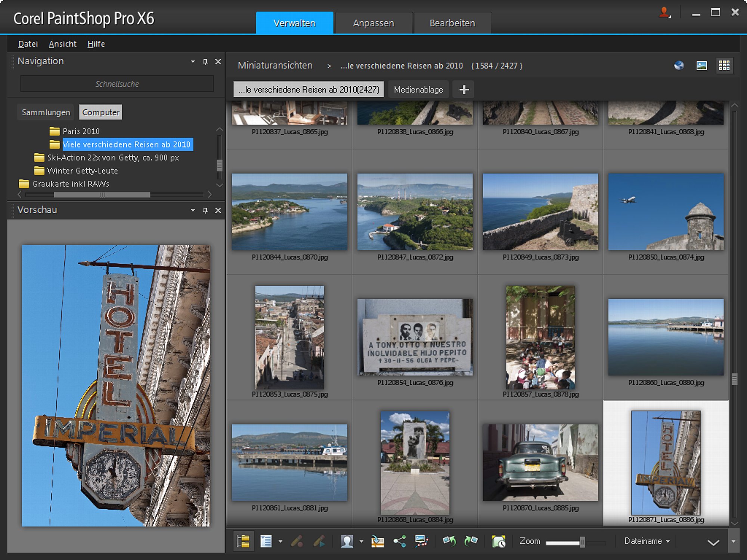Switch to thumbnail grid mode icon
The width and height of the screenshot is (747, 560).
point(724,66)
